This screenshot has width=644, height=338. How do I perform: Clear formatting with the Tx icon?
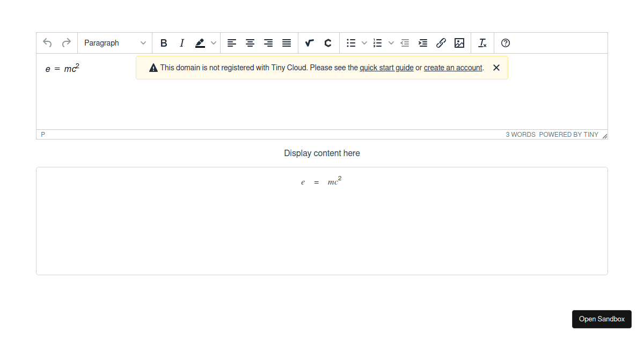(482, 43)
